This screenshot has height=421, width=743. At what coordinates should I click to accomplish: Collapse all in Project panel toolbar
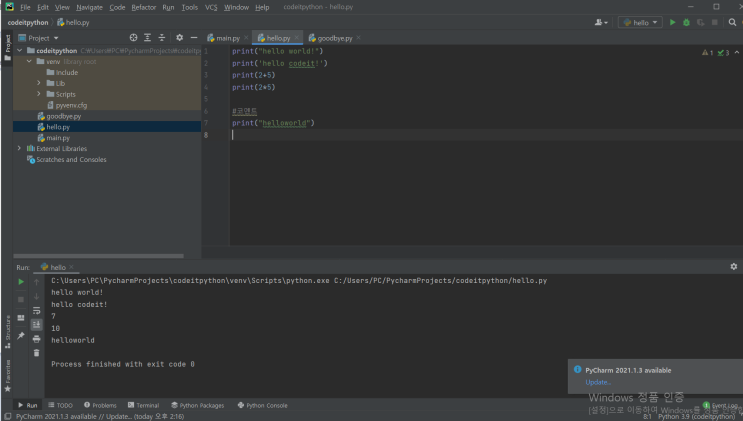(x=162, y=38)
